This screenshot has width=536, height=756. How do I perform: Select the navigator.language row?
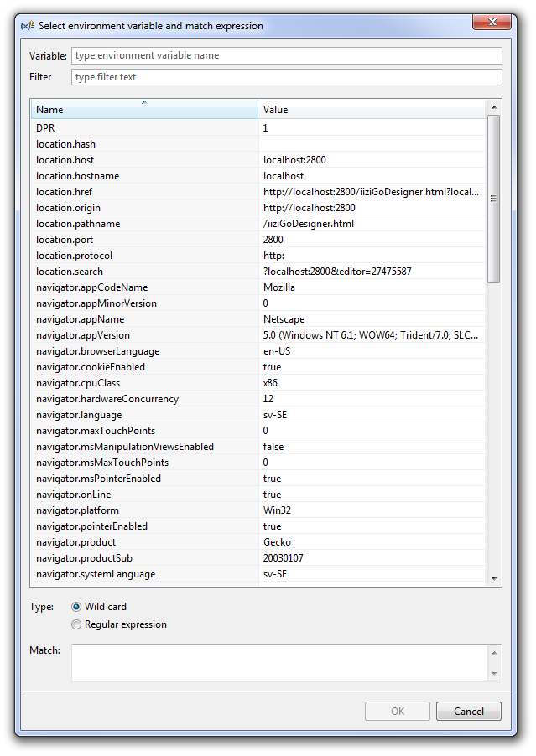tap(258, 415)
